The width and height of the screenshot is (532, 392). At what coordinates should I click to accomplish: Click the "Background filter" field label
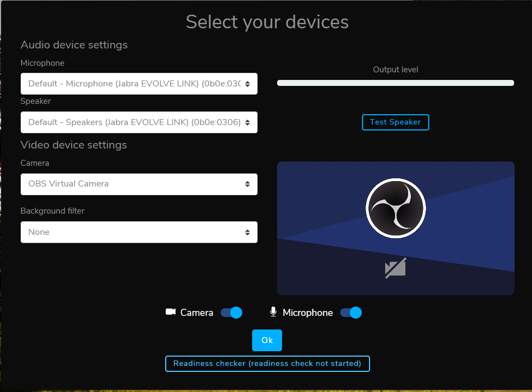click(52, 211)
